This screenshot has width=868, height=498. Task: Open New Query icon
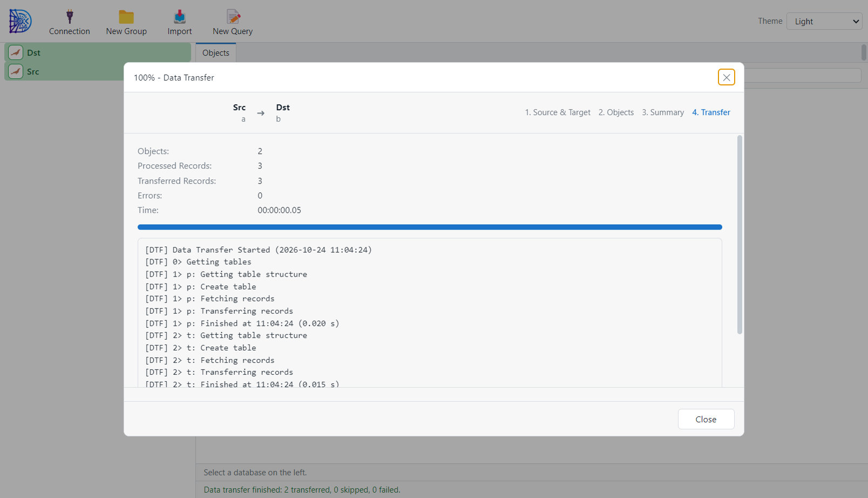[233, 17]
